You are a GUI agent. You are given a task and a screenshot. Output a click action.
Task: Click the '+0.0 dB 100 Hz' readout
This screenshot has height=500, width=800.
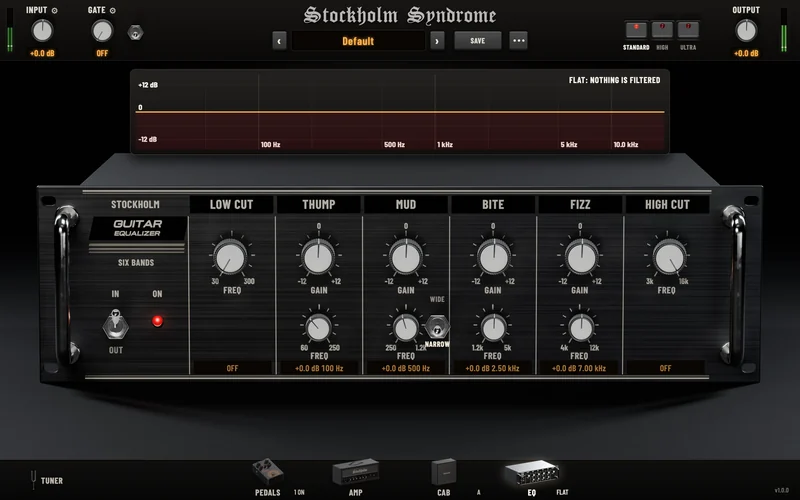319,368
